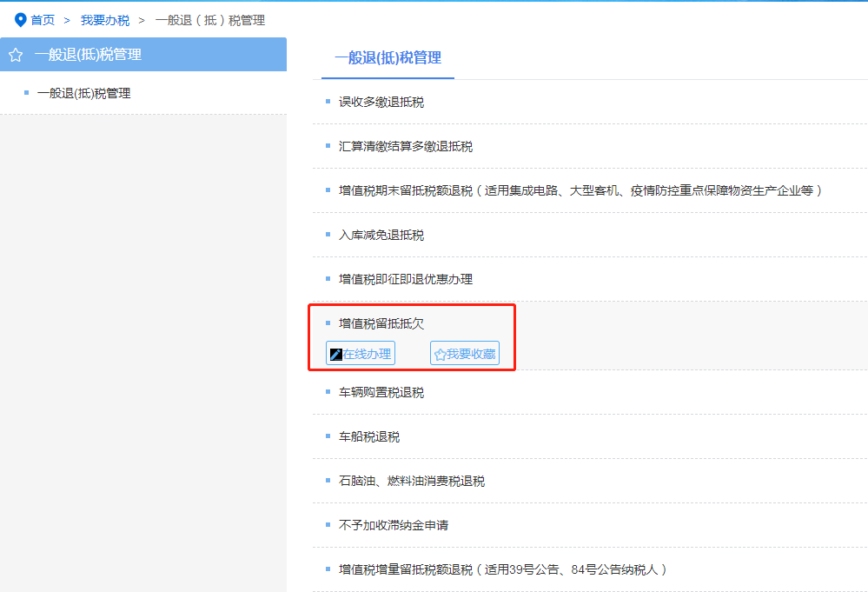
Task: Click 一般退（抵）税管理 in the breadcrumb
Action: pos(209,21)
